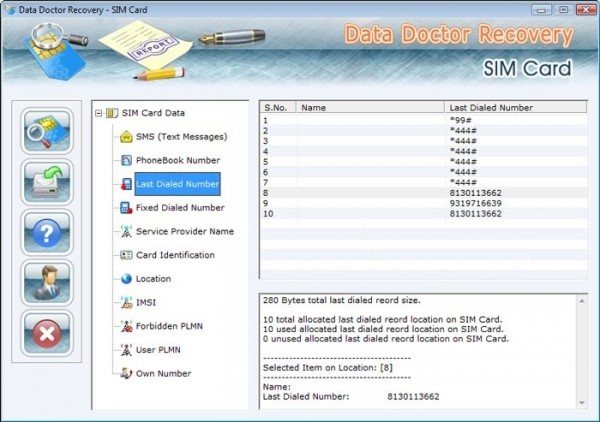Sort by S.No. column header

pos(278,108)
